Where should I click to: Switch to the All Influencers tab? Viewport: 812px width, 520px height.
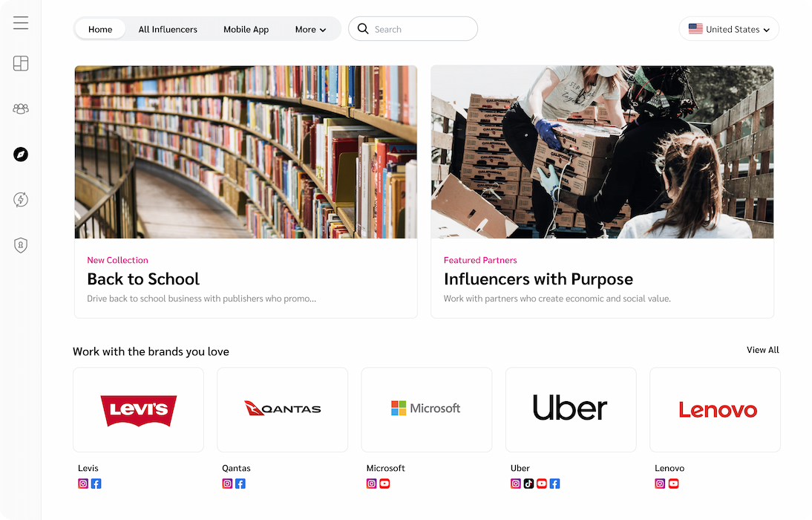tap(168, 30)
